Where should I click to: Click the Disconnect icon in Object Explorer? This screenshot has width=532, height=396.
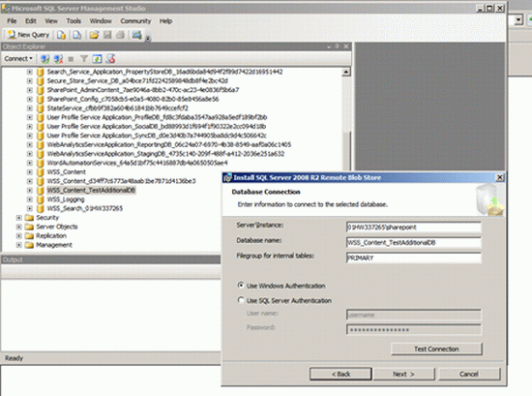tap(58, 59)
